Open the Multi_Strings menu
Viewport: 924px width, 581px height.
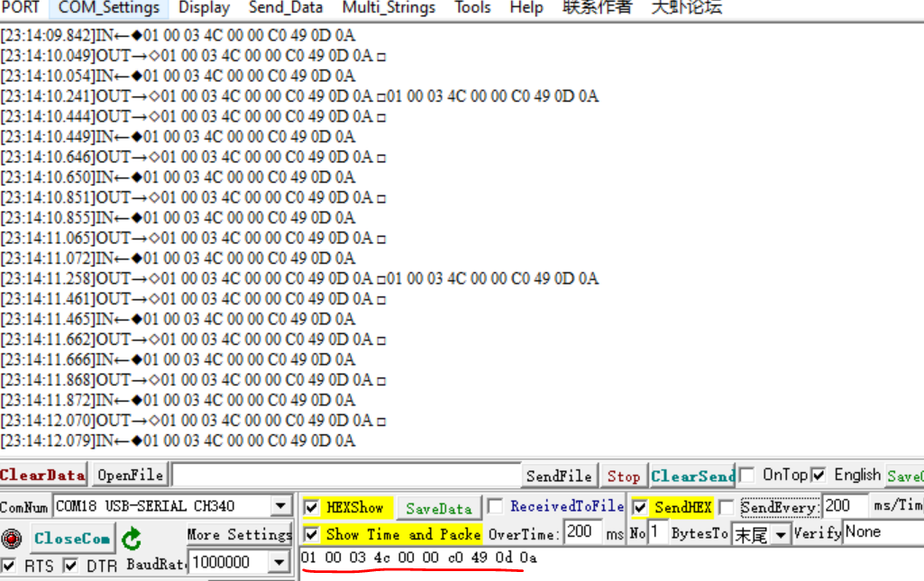(389, 8)
